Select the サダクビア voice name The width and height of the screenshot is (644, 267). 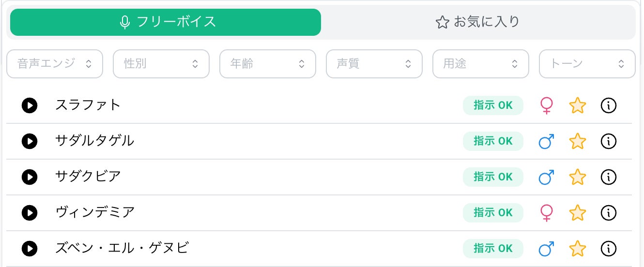pyautogui.click(x=88, y=177)
